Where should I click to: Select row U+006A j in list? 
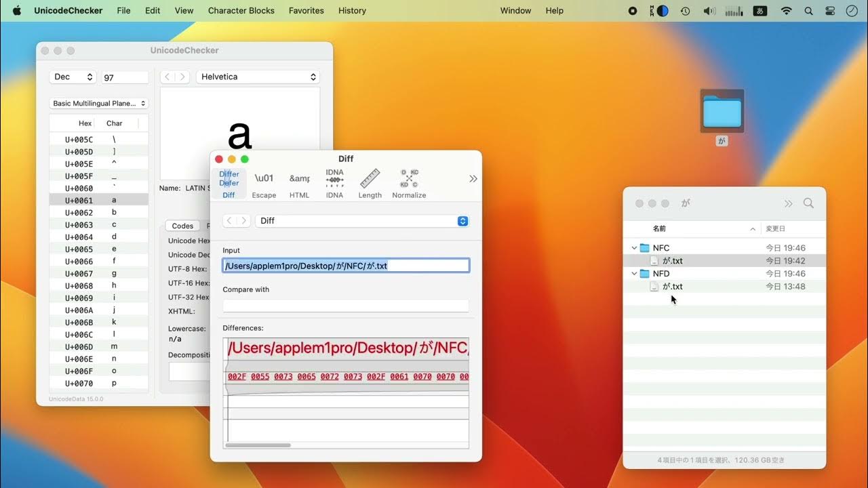point(99,310)
